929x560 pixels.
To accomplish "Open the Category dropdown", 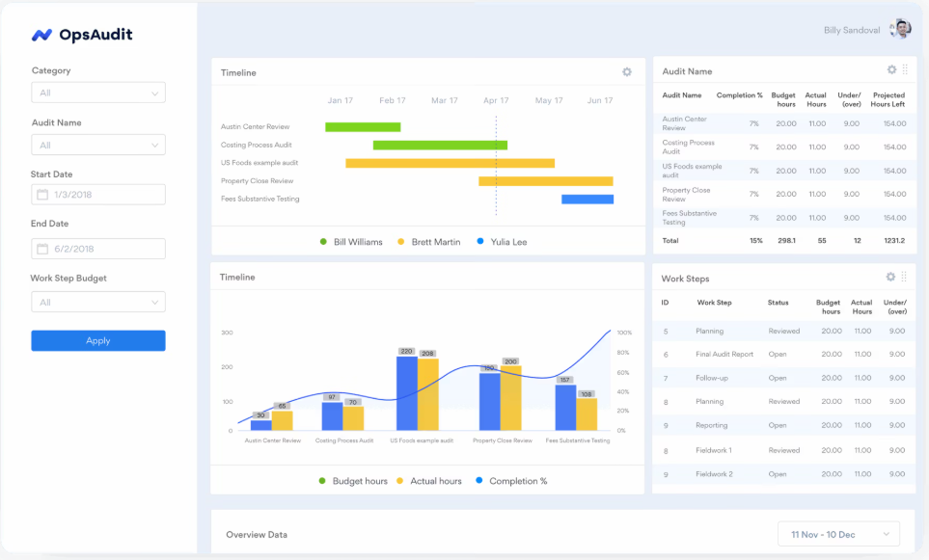I will click(x=97, y=93).
